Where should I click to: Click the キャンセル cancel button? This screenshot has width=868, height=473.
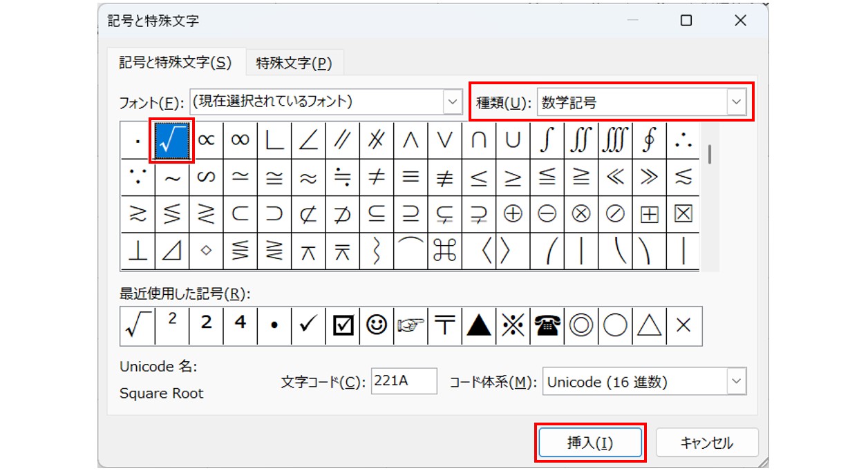(x=707, y=442)
